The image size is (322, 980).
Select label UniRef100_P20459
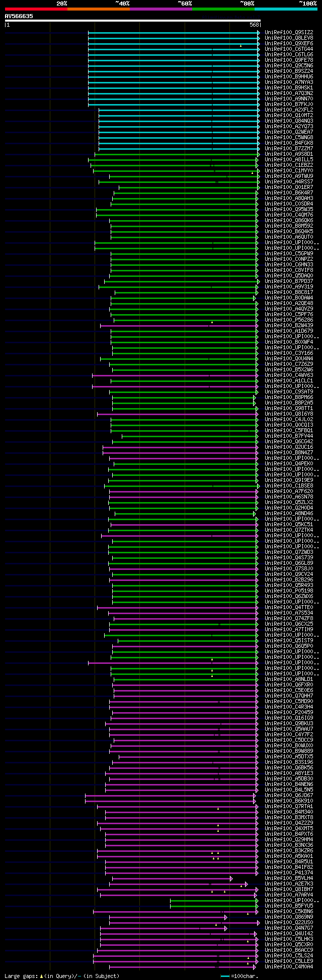(x=289, y=713)
